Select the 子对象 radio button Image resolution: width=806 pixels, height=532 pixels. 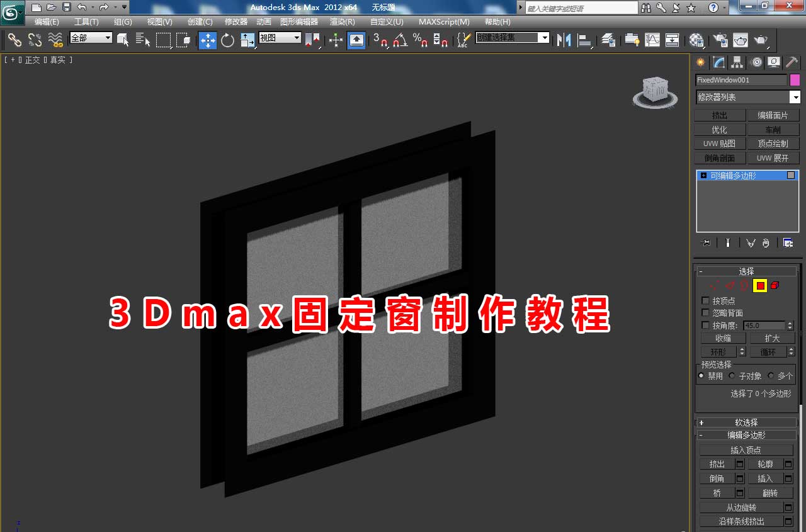click(x=732, y=376)
